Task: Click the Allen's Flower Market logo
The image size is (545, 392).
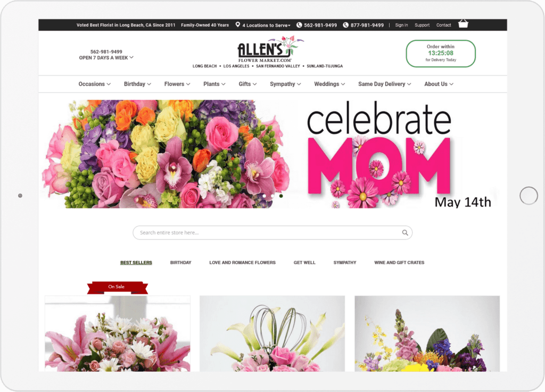Action: coord(268,52)
